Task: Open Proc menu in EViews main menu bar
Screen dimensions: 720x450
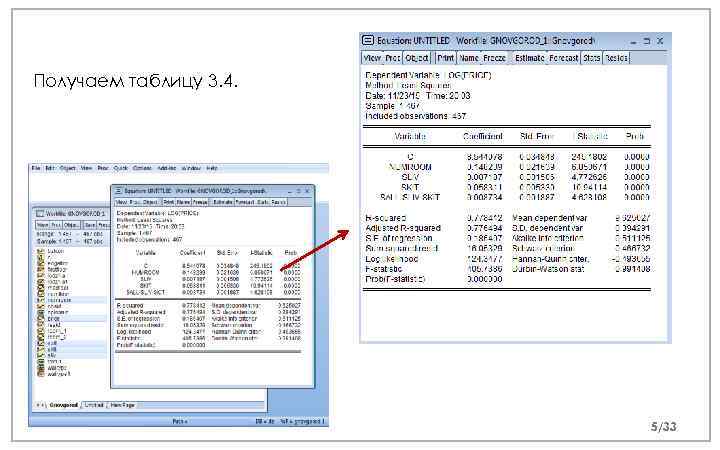Action: [x=103, y=168]
